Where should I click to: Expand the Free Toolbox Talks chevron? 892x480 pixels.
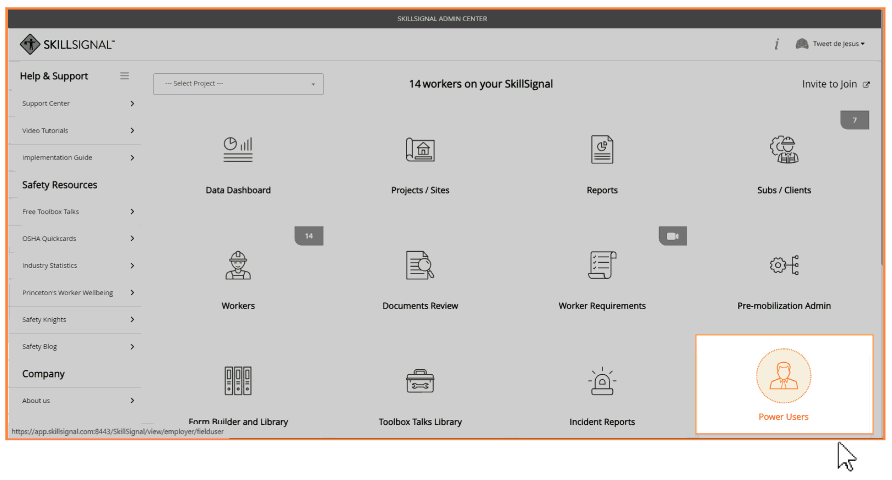click(x=133, y=212)
